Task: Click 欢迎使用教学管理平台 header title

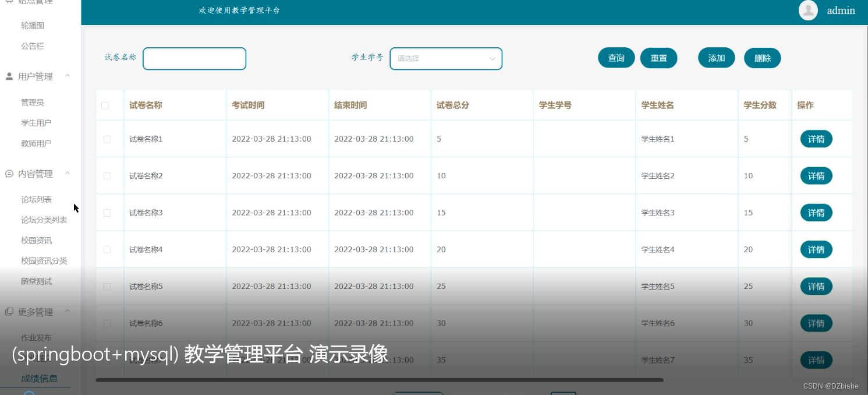Action: click(239, 10)
